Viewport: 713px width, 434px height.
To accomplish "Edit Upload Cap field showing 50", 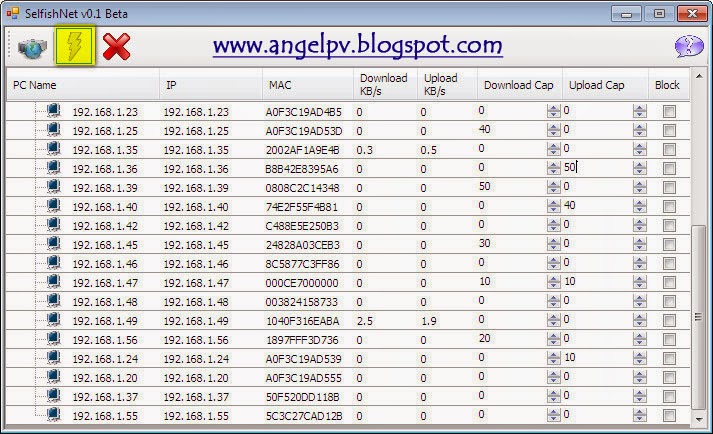I will (x=598, y=167).
